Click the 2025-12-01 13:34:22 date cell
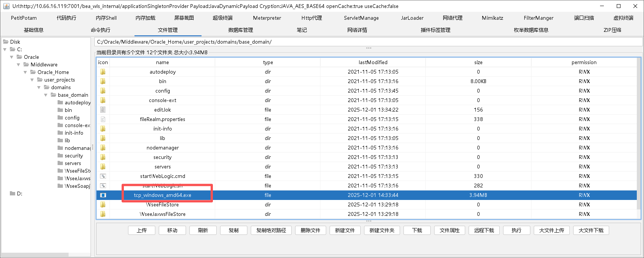Screen dimensions: 644x258 click(373, 110)
